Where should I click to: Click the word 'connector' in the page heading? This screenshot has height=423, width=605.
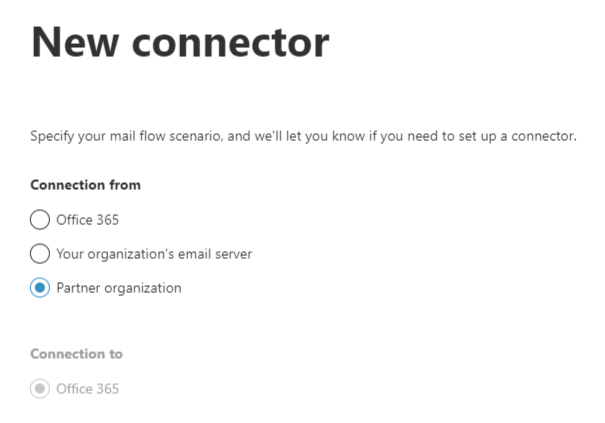click(x=238, y=42)
